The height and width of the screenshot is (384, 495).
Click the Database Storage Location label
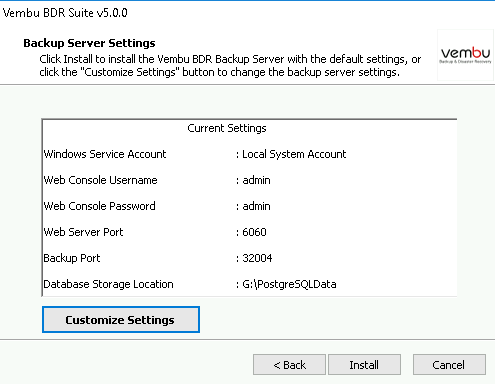click(108, 284)
